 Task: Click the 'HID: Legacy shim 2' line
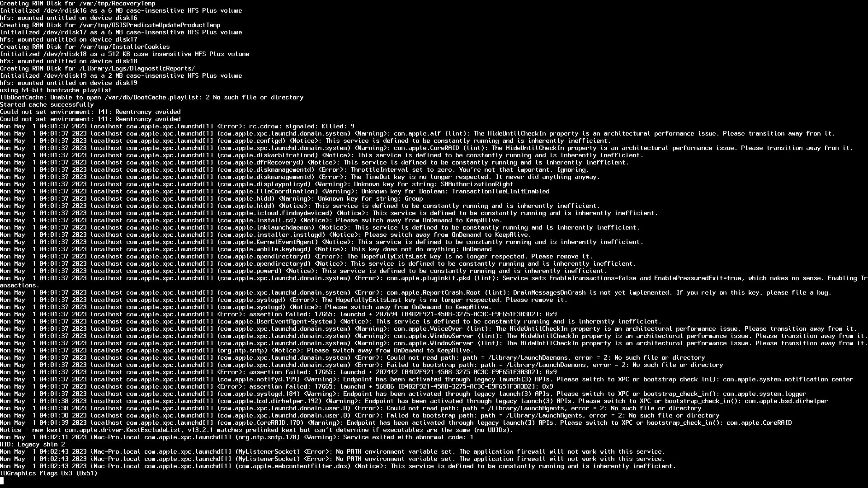[33, 445]
